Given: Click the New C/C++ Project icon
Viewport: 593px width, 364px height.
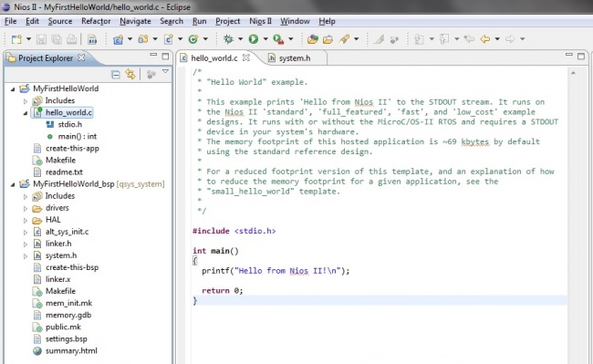Looking at the screenshot, I should pos(118,39).
